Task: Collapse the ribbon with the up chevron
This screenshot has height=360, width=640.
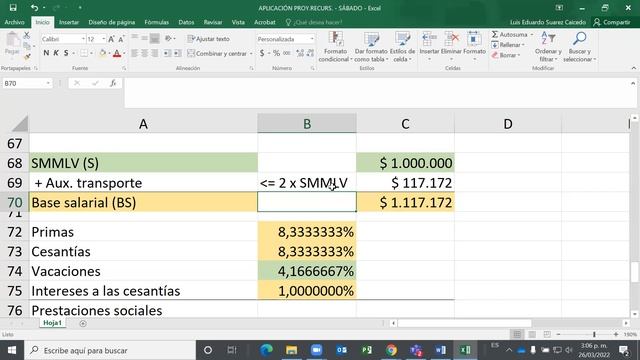Action: click(633, 68)
